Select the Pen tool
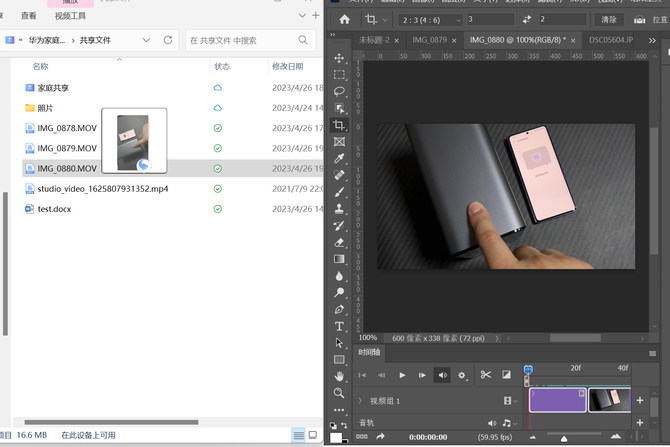 pos(340,309)
